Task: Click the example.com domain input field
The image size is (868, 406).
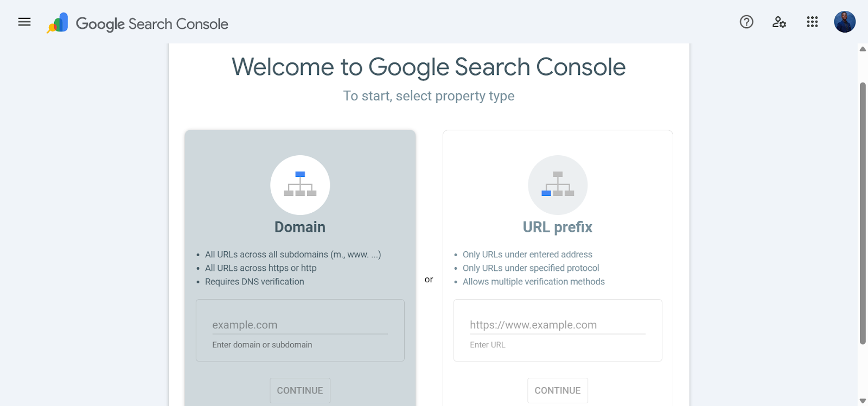Action: pos(299,325)
